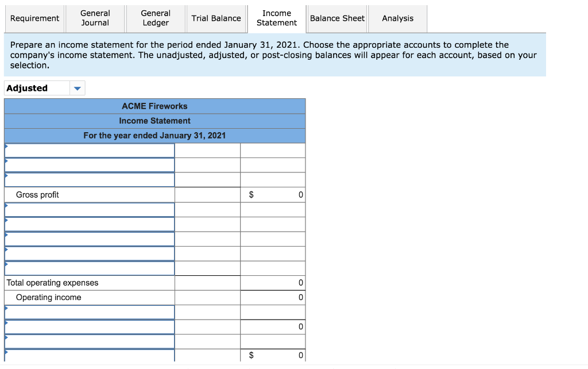Click the Gross profit row label

point(37,195)
